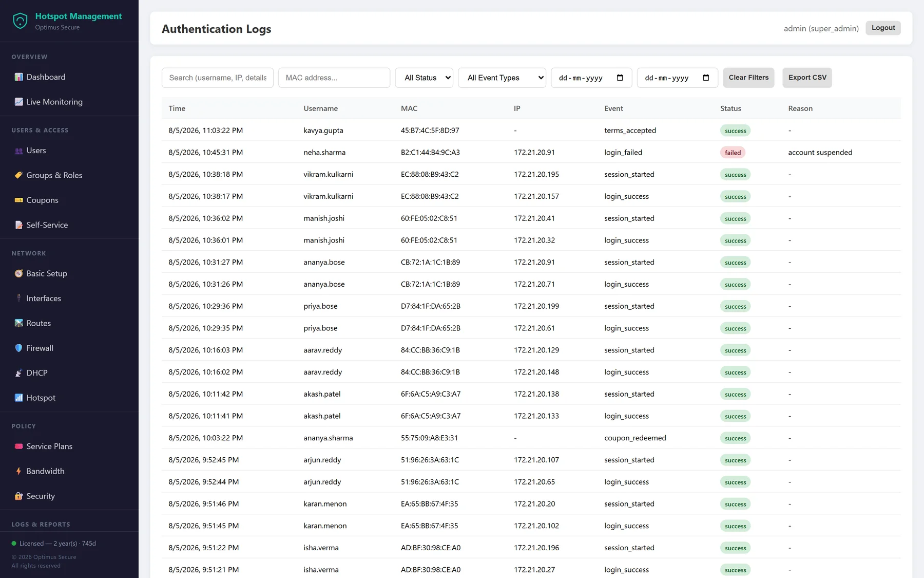The image size is (924, 578).
Task: Click the start date dd-mm-yyyy field
Action: (x=591, y=78)
